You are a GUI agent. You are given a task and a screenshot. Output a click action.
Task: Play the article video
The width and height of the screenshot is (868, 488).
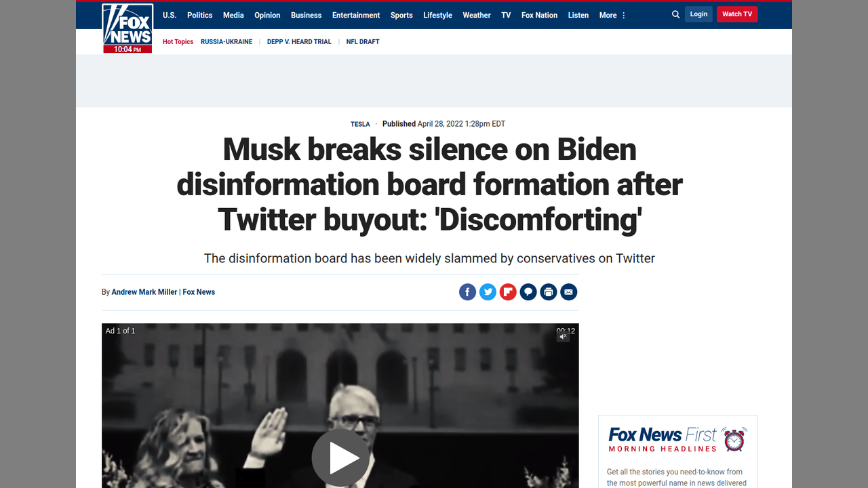pyautogui.click(x=340, y=459)
